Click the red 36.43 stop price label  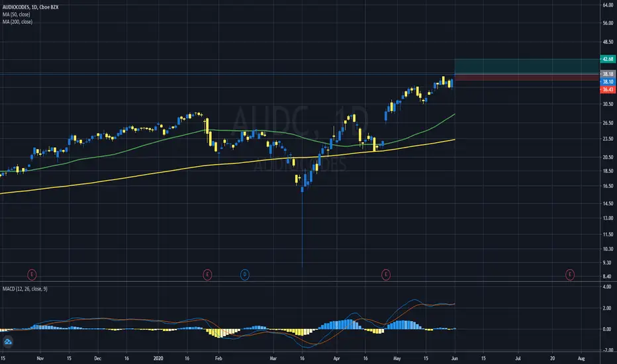tap(608, 89)
